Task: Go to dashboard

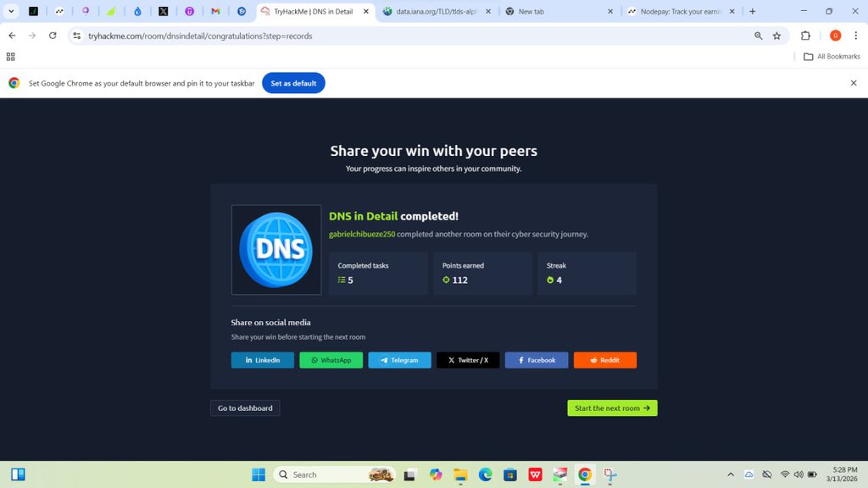Action: point(245,408)
